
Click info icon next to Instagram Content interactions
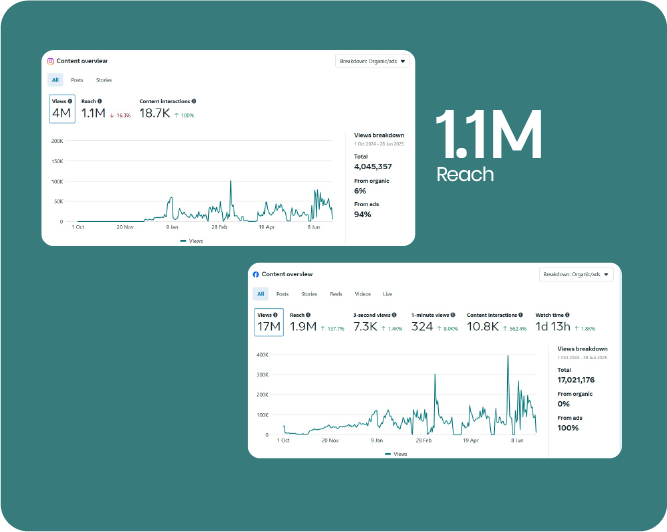click(193, 101)
